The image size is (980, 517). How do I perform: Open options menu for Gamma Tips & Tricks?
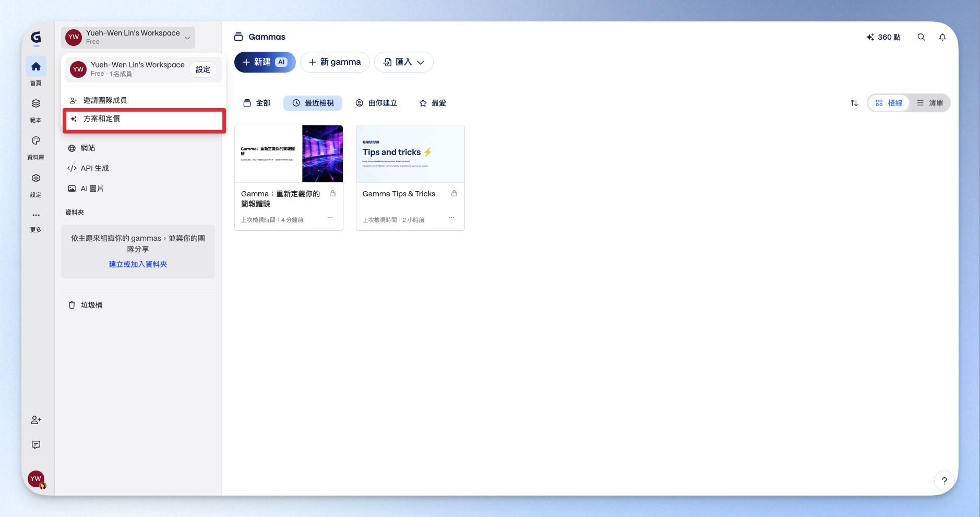[x=451, y=218]
